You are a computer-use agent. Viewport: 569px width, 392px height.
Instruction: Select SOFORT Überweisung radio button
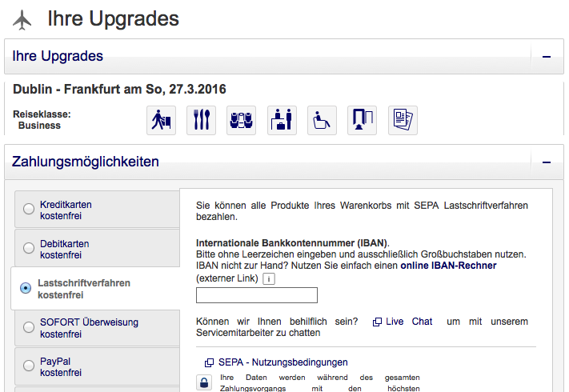pos(29,328)
